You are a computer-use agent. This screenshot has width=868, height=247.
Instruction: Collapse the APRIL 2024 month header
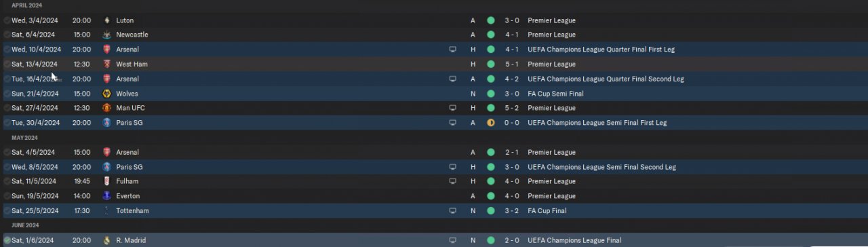click(26, 5)
